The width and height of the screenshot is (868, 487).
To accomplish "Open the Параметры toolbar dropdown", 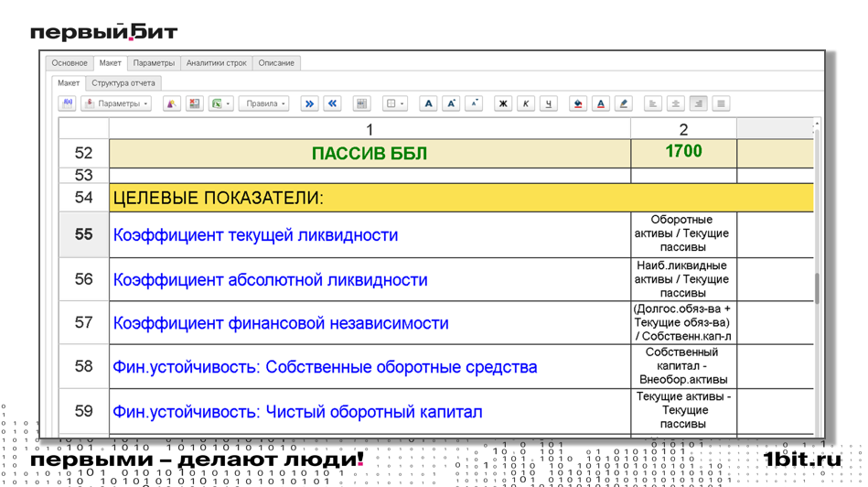I will [116, 103].
